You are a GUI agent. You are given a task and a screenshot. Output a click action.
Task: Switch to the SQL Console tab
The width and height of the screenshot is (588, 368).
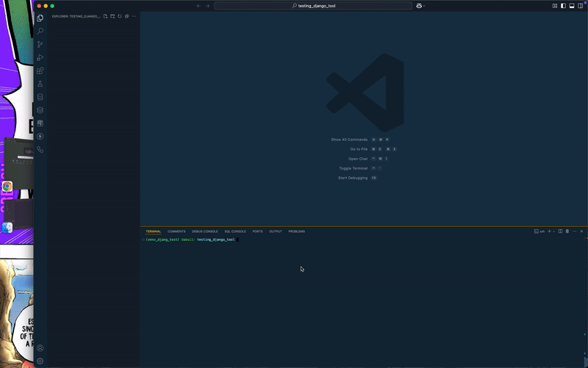tap(235, 231)
